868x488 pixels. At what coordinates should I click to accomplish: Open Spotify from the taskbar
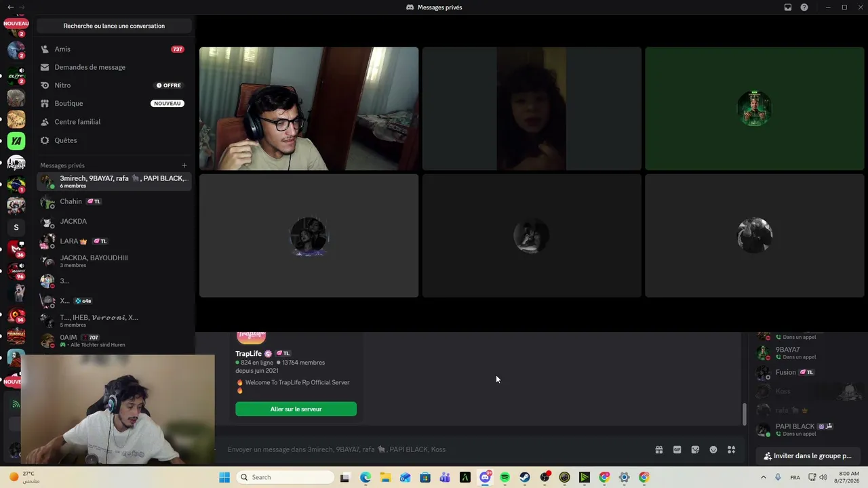[x=505, y=477]
